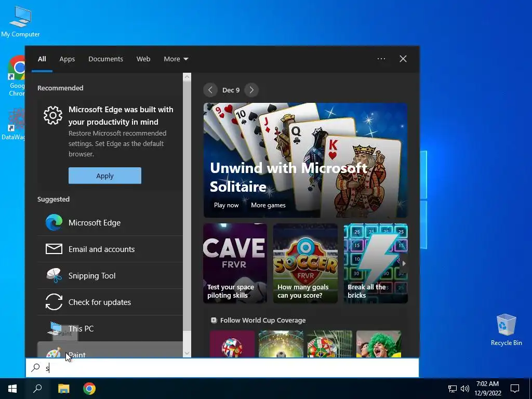The height and width of the screenshot is (399, 532).
Task: Show more game cards with right arrow
Action: [404, 263]
